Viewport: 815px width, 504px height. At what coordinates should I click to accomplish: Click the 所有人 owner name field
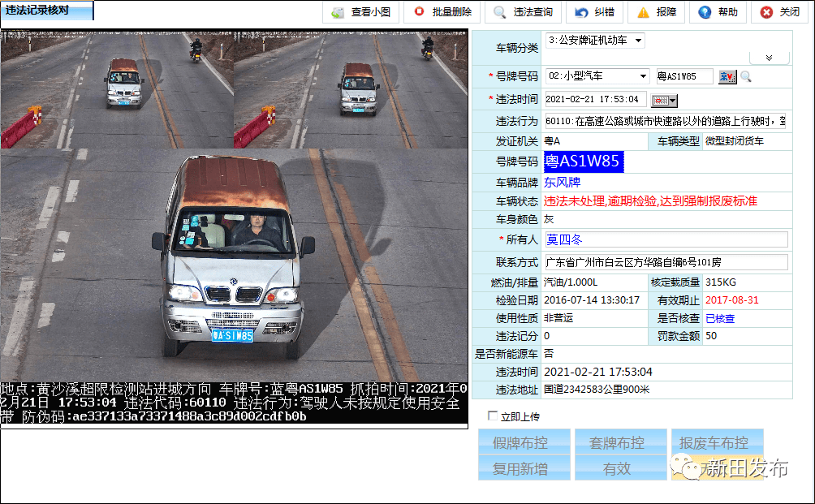665,239
